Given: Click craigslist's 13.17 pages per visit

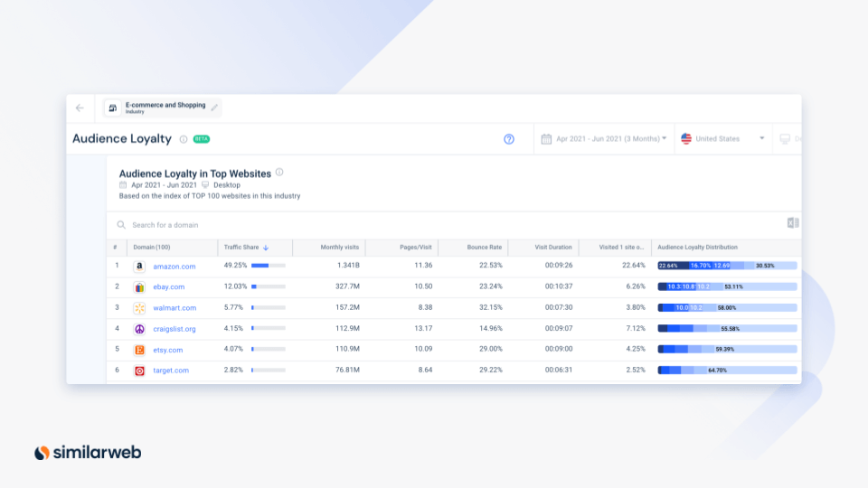Looking at the screenshot, I should [x=423, y=329].
